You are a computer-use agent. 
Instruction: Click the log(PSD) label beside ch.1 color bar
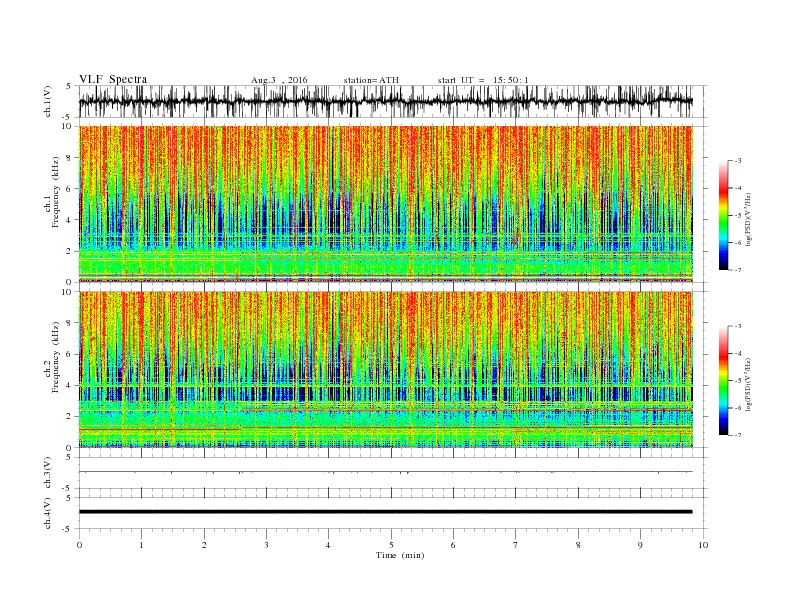pyautogui.click(x=749, y=221)
